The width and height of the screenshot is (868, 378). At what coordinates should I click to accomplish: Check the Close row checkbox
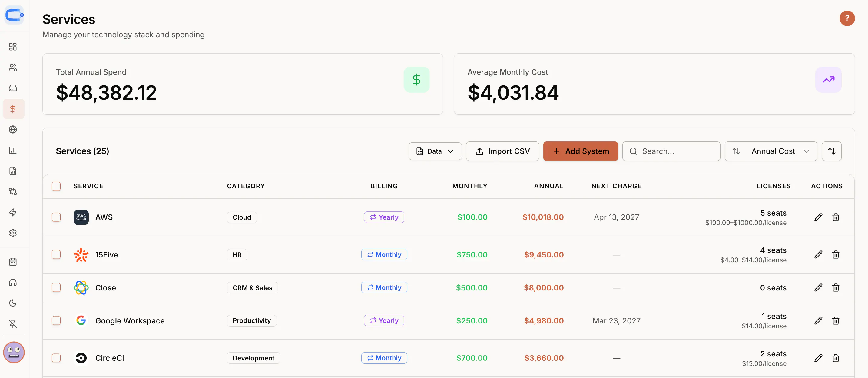point(56,288)
